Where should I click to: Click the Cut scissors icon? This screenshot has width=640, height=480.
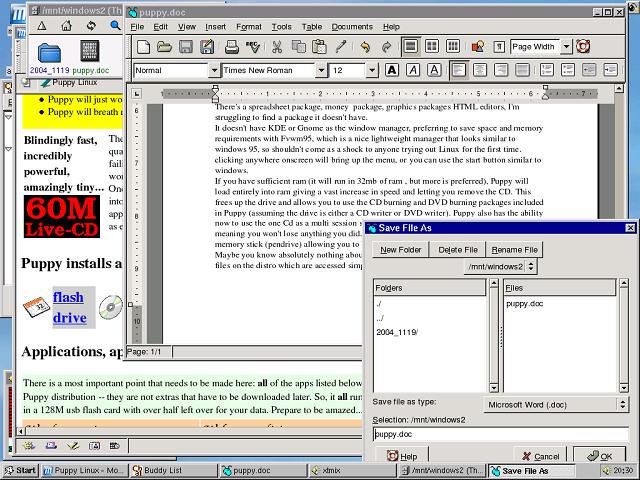[x=277, y=47]
